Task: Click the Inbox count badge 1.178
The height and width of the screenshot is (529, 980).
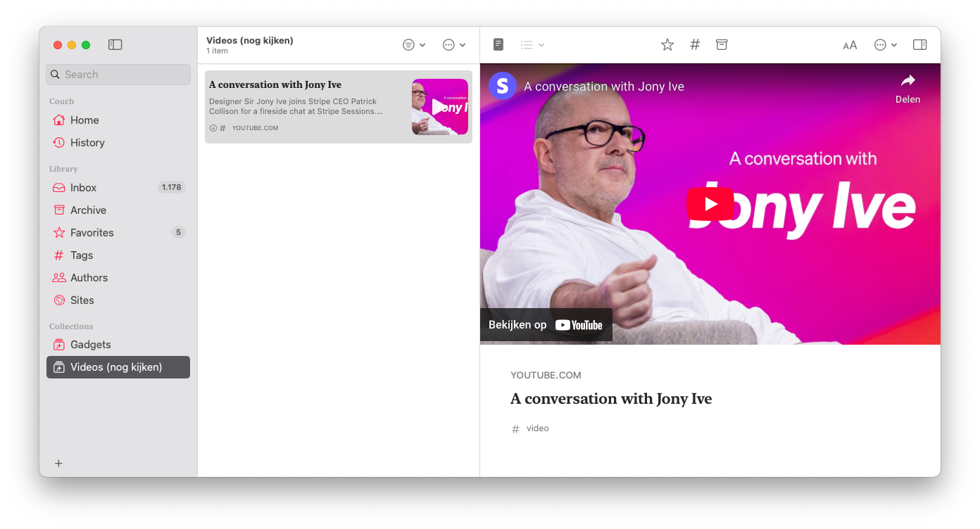Action: tap(172, 188)
